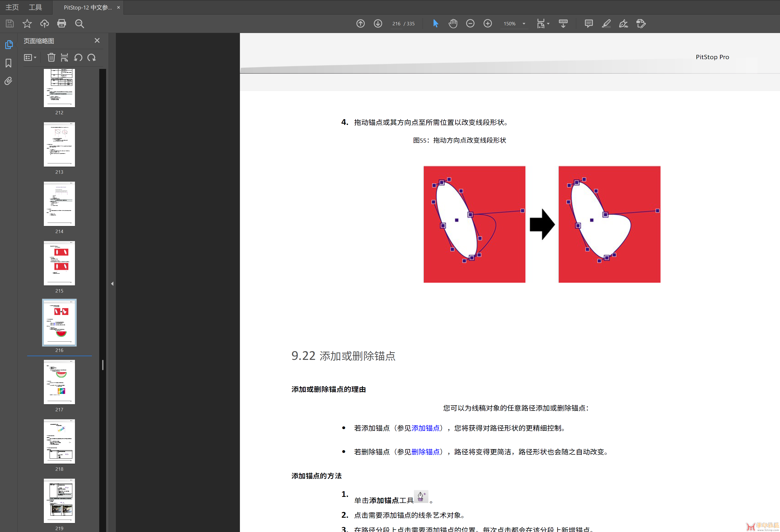Viewport: 780px width, 532px height.
Task: Open the 主页 tab
Action: click(x=12, y=7)
